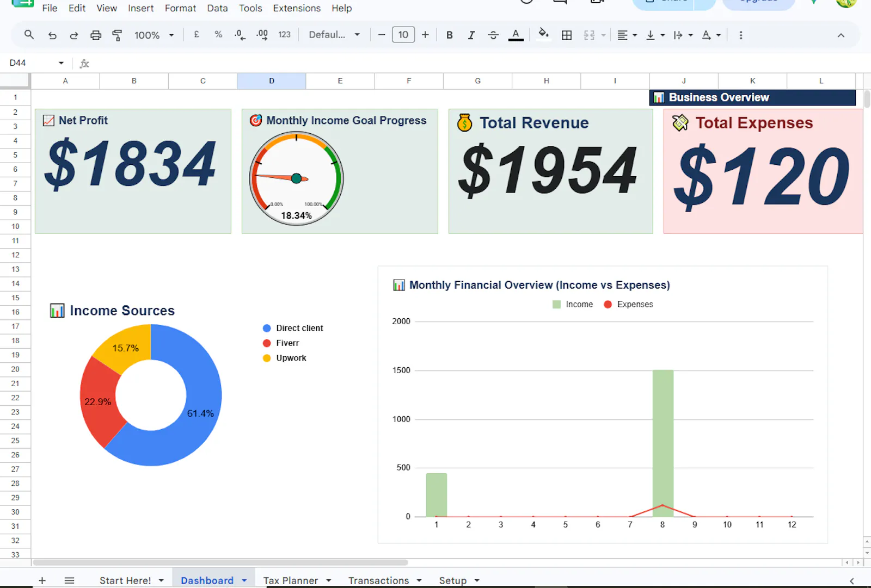Increase font size with plus button
871x588 pixels.
click(425, 35)
